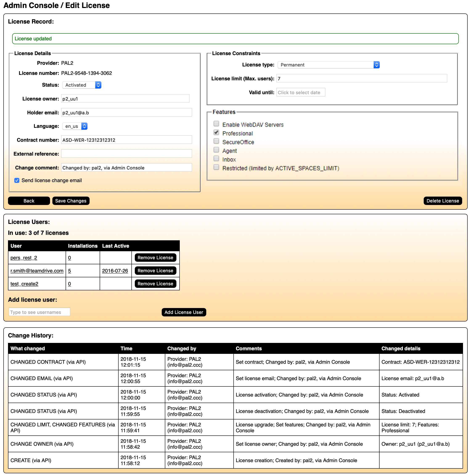
Task: Open the pers_rest_2 user link
Action: pos(23,258)
